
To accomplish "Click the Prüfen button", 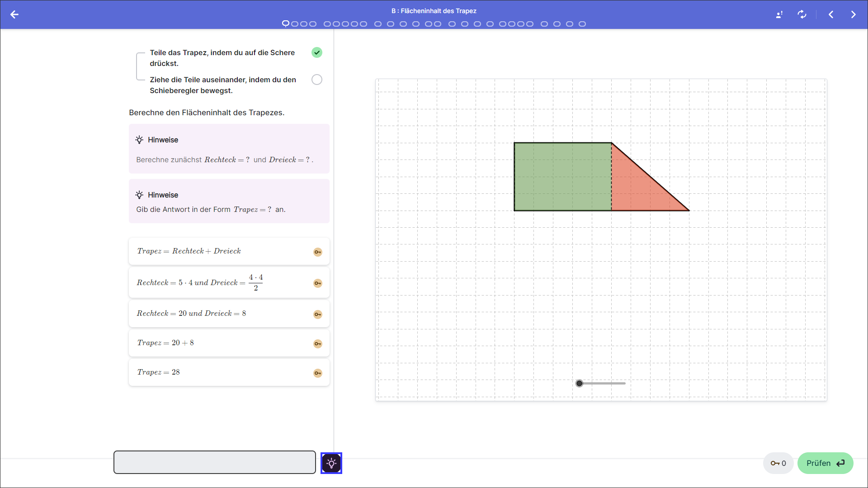I will [x=825, y=463].
